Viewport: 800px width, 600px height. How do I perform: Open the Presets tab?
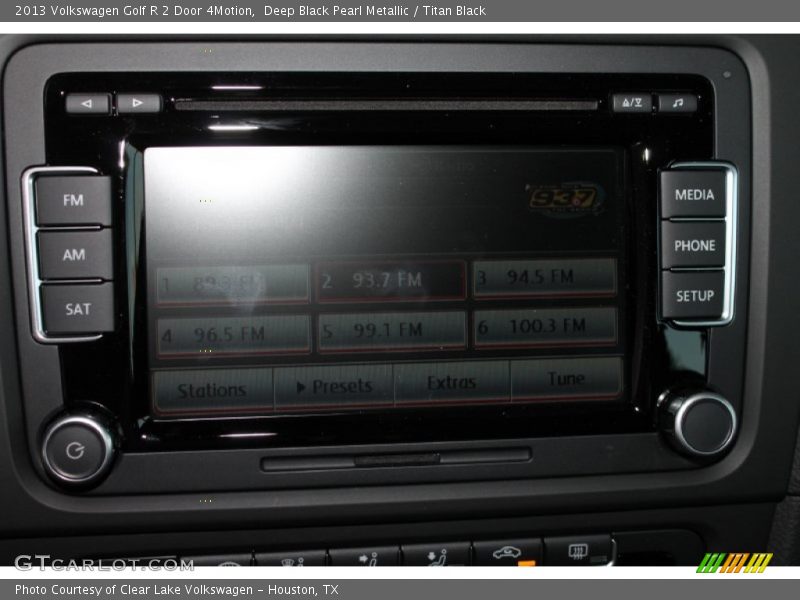point(334,386)
